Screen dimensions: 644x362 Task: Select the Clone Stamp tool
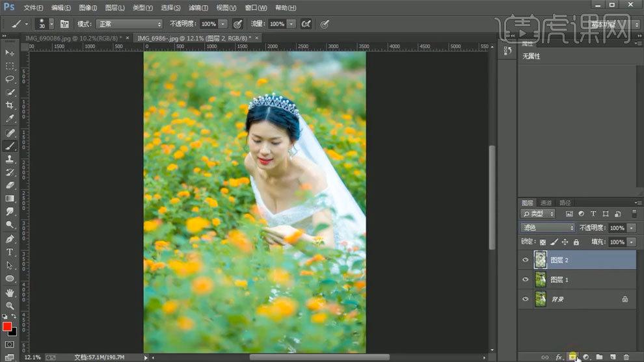click(10, 159)
